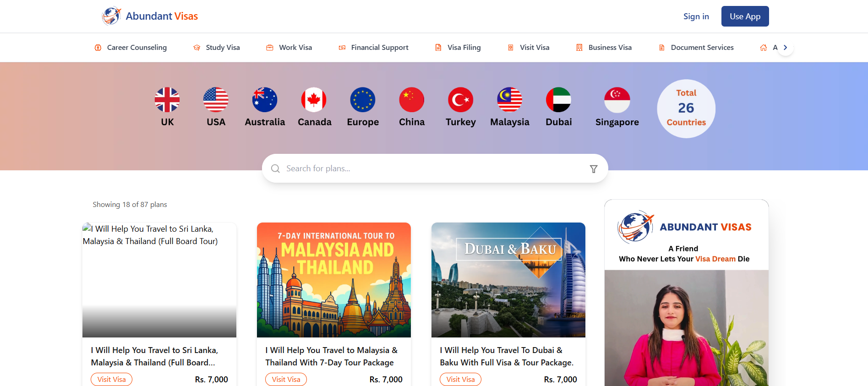Select the USA flag icon
This screenshot has width=868, height=386.
pyautogui.click(x=216, y=100)
